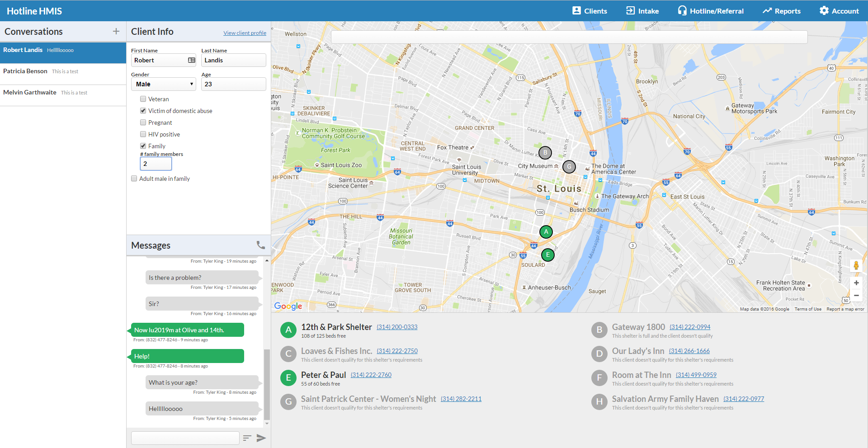The width and height of the screenshot is (868, 448).
Task: Uncheck the Family checkbox
Action: click(x=143, y=146)
